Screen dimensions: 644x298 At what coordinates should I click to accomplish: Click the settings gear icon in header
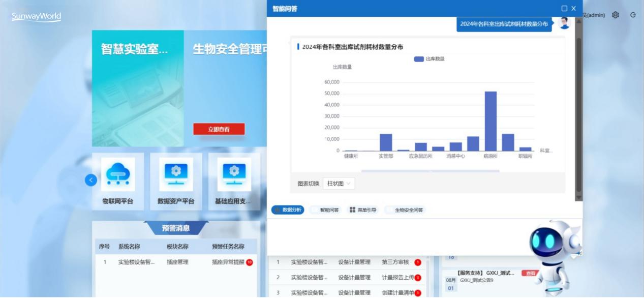(616, 15)
